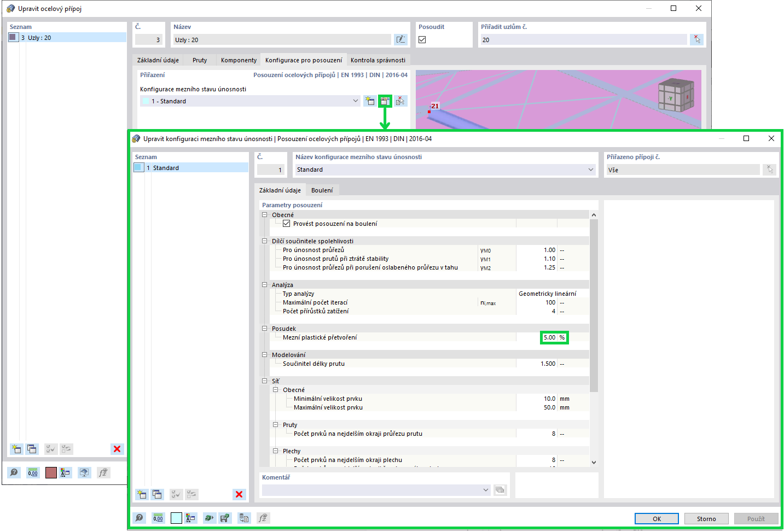Select '3 Uzly : 20' in Seznam list
This screenshot has width=784, height=532.
67,38
